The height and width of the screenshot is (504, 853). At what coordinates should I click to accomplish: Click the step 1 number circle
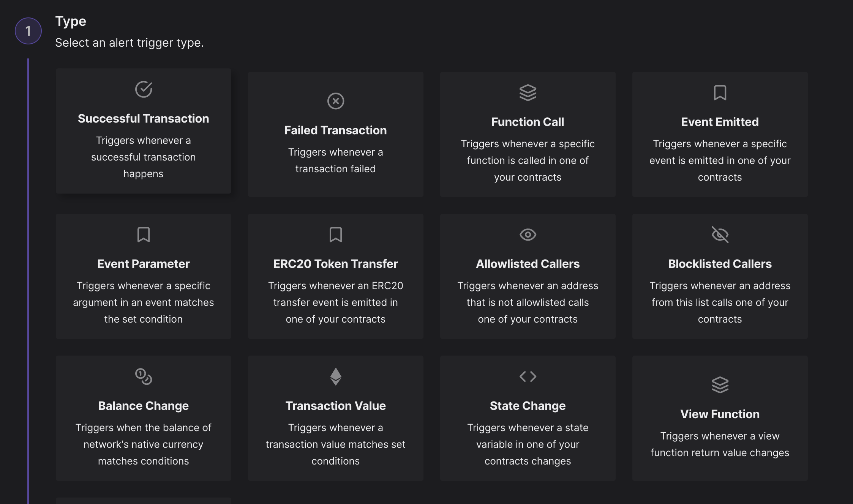tap(28, 31)
